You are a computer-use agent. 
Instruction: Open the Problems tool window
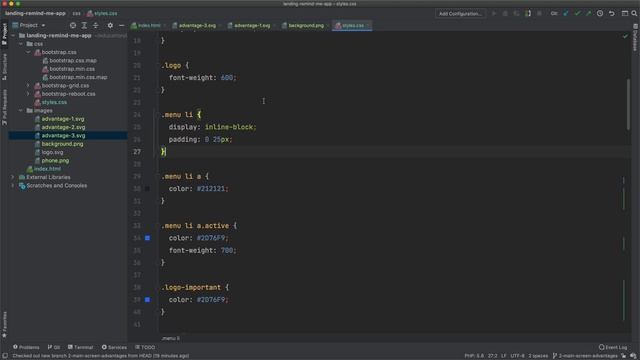(26, 347)
